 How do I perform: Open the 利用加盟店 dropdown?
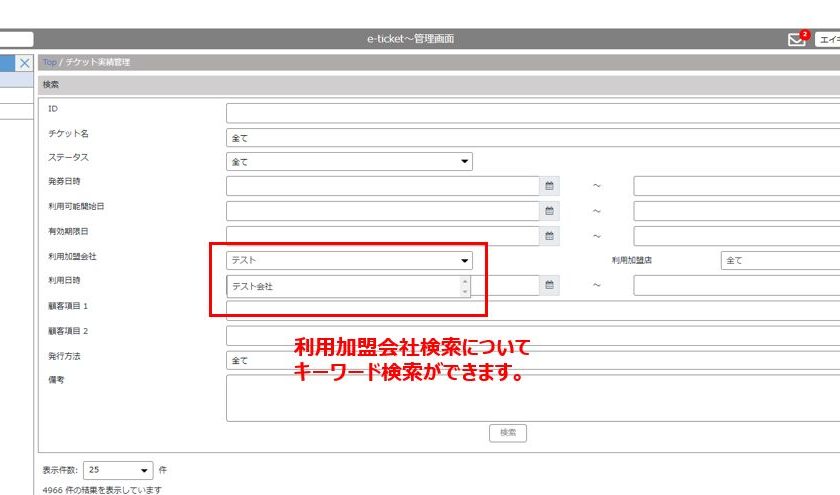(780, 261)
